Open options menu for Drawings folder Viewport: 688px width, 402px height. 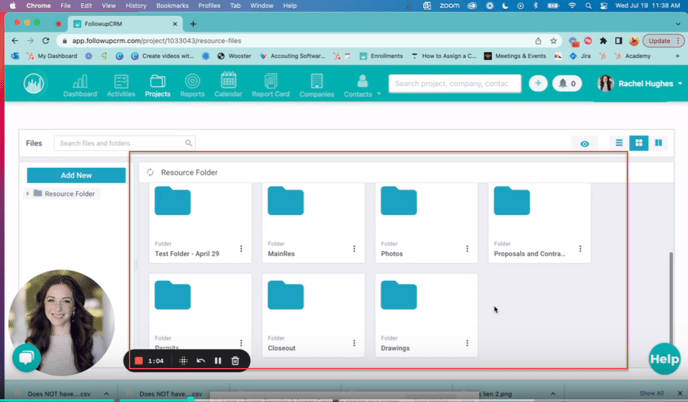coord(467,343)
